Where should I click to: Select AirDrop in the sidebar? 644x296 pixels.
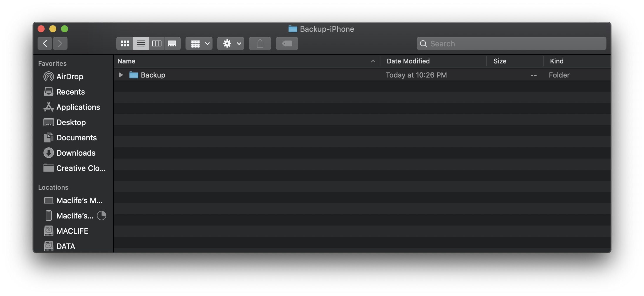tap(70, 76)
